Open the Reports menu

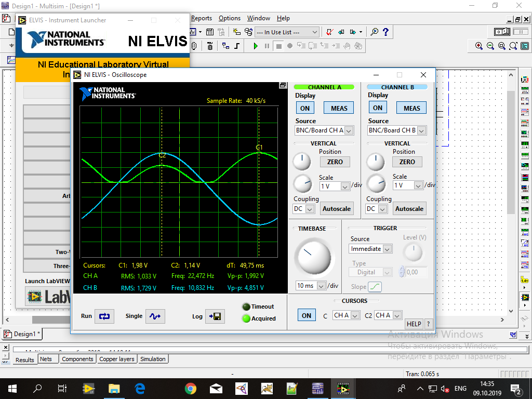coord(202,18)
